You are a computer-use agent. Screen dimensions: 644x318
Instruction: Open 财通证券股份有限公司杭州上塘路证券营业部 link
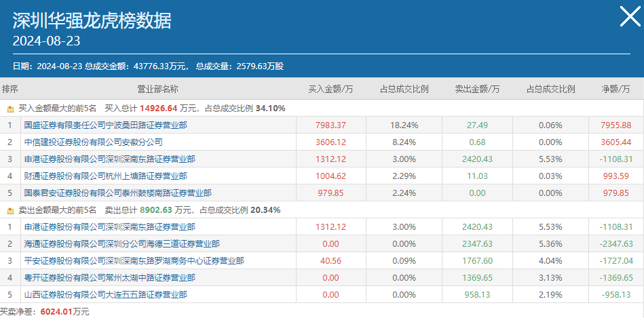106,176
